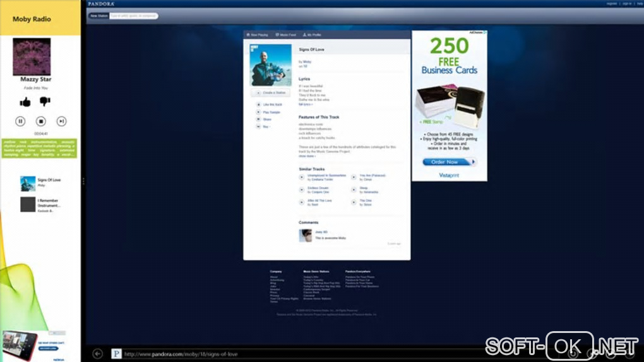Select the I Remember track in history
This screenshot has height=362, width=644.
pyautogui.click(x=40, y=205)
